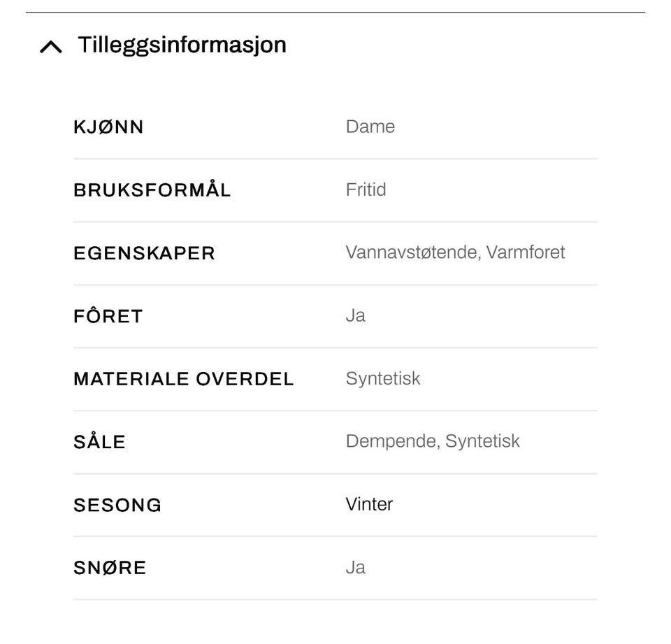Click the divider below the SNØRE row

(335, 599)
